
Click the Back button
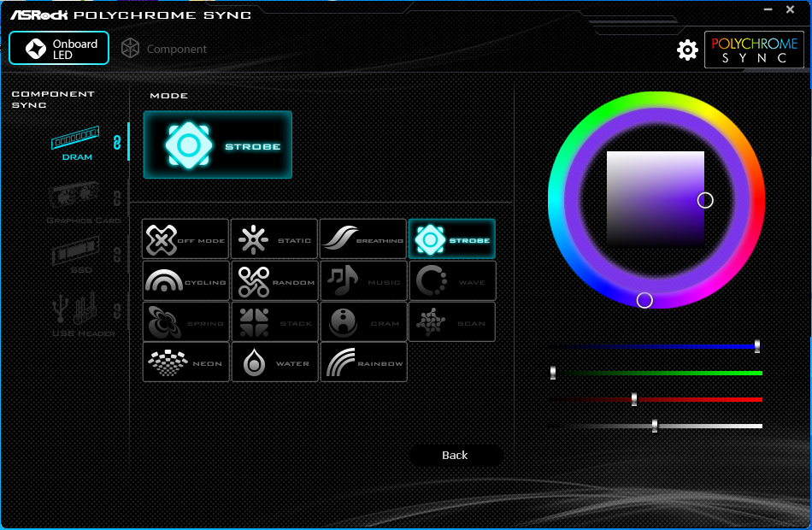click(456, 455)
